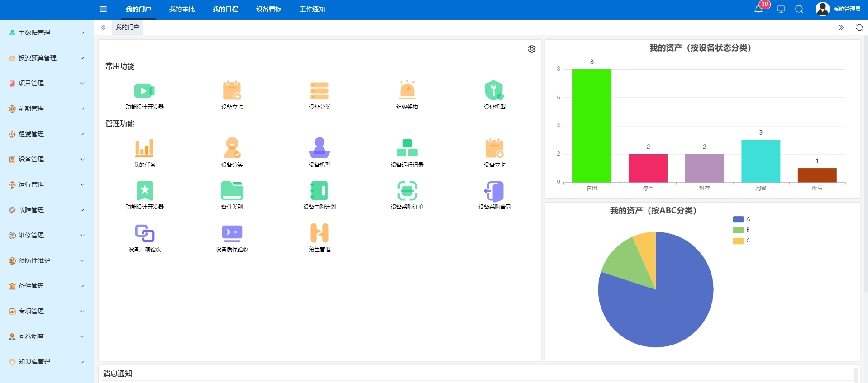Open 设备分类 icon under 管理功能
This screenshot has height=383, width=868.
pyautogui.click(x=232, y=147)
